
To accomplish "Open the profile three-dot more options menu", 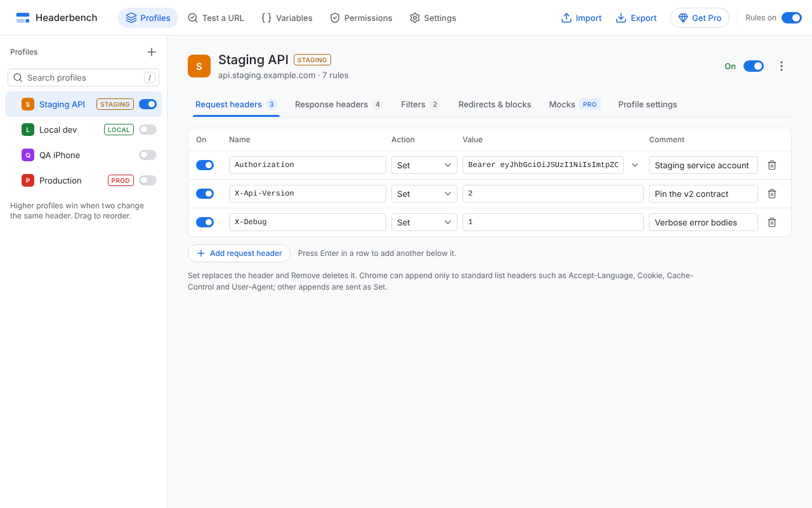I will (x=782, y=66).
